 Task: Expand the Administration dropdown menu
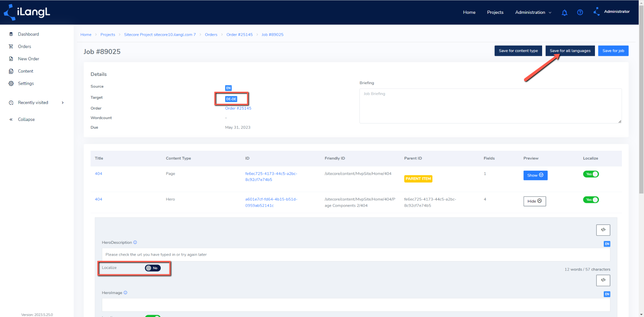(533, 12)
